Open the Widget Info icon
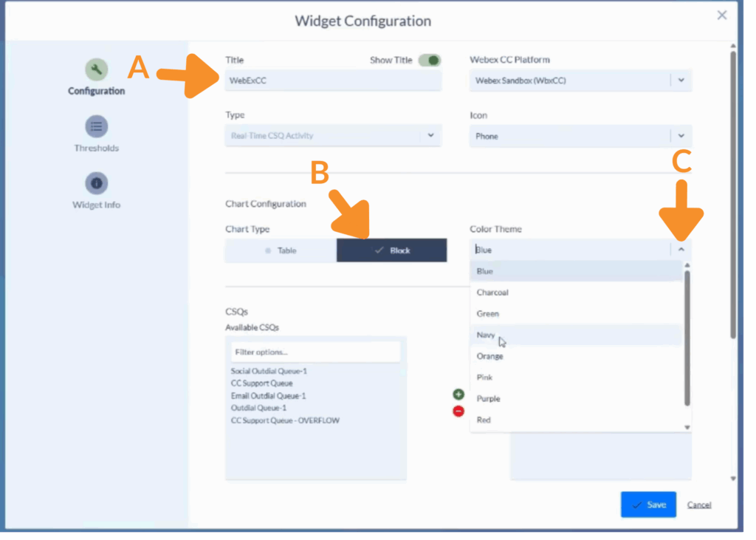The image size is (756, 540). coord(96,183)
